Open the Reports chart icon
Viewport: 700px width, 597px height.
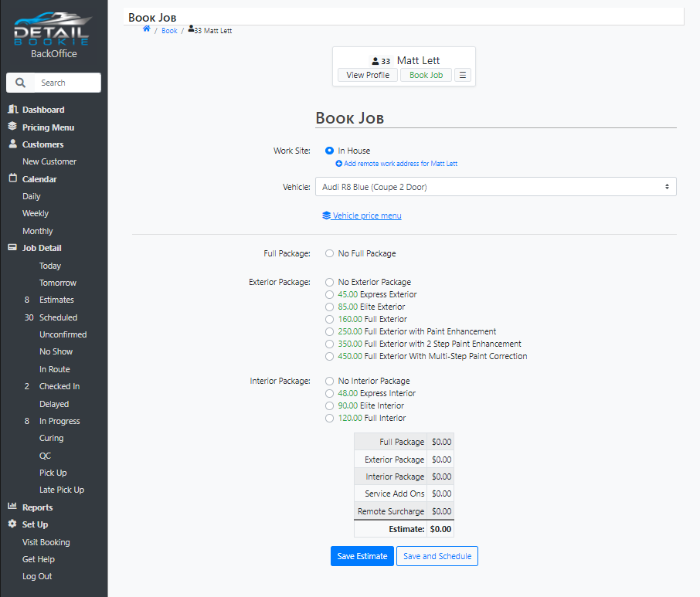(x=12, y=507)
